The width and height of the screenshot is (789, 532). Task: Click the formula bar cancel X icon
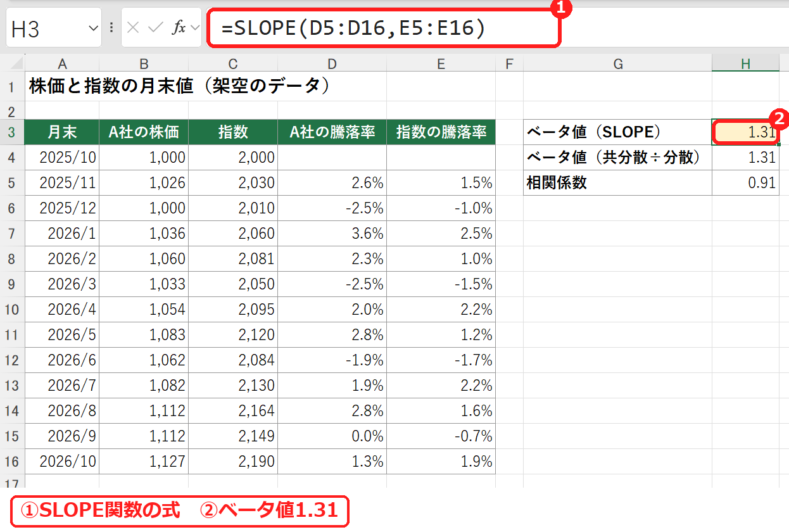[x=132, y=28]
